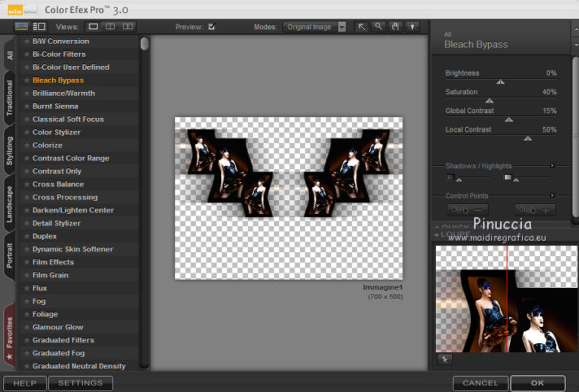Viewport: 579px width, 392px height.
Task: Toggle favorite star for Glamour Glow
Action: (27, 327)
